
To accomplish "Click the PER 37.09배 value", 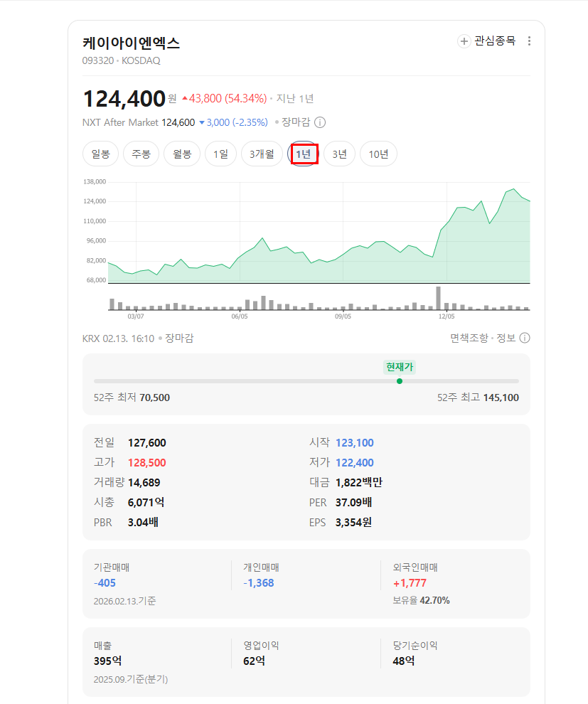I will (353, 503).
